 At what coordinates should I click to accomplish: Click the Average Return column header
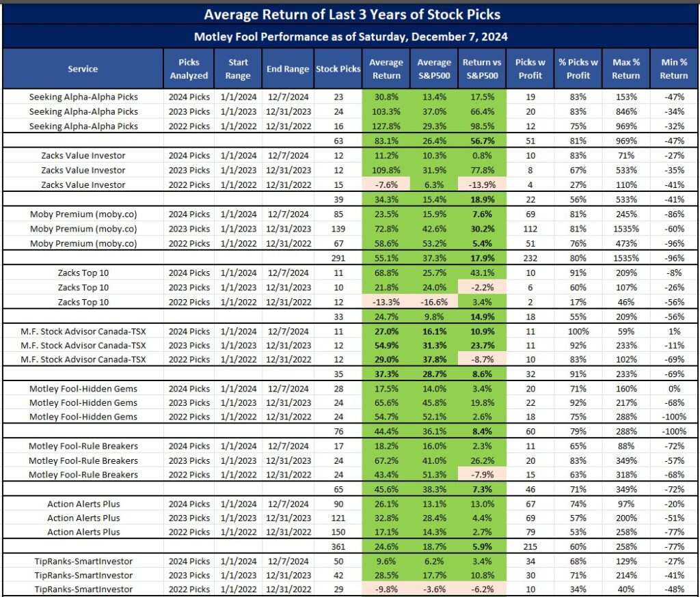(x=386, y=68)
